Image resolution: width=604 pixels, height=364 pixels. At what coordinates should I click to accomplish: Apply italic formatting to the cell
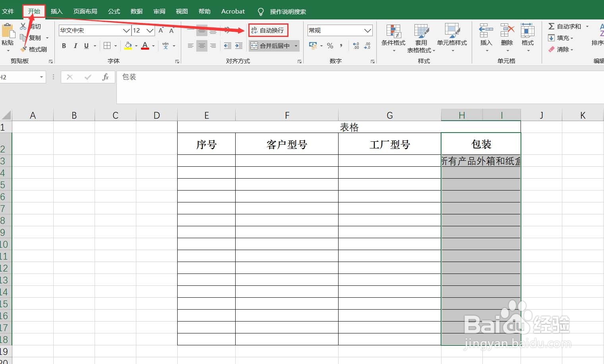pos(75,46)
